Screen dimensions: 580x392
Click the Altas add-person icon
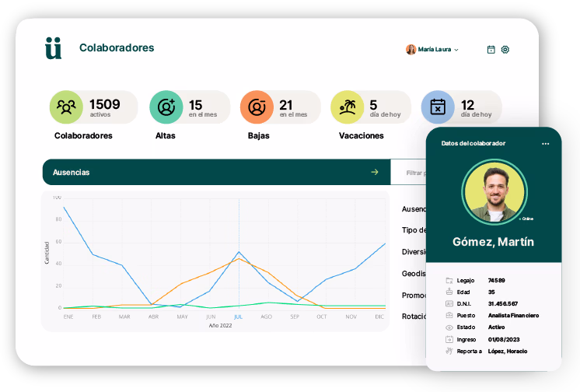click(x=166, y=107)
